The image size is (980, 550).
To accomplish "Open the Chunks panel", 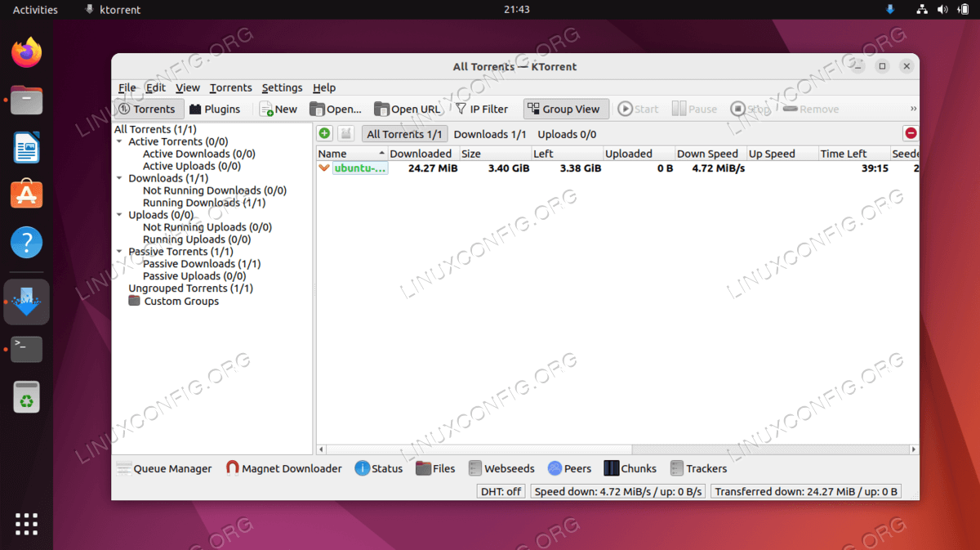I will [x=630, y=468].
